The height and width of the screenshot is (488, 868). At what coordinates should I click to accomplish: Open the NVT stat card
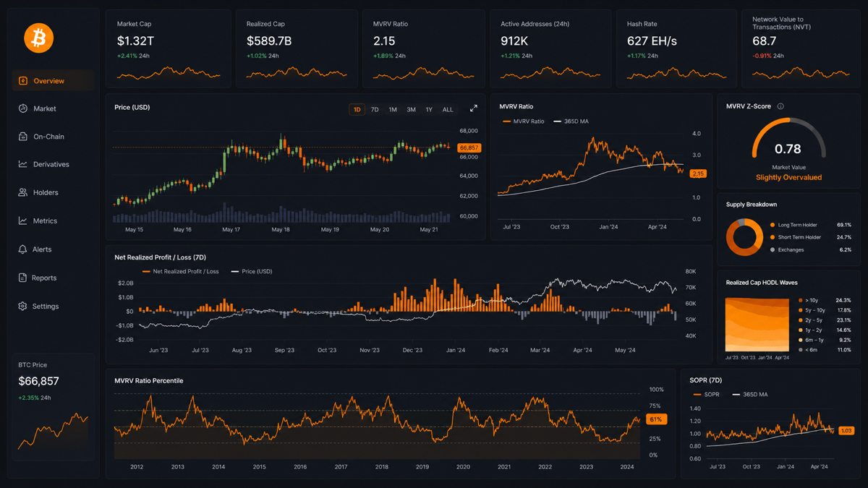click(801, 48)
